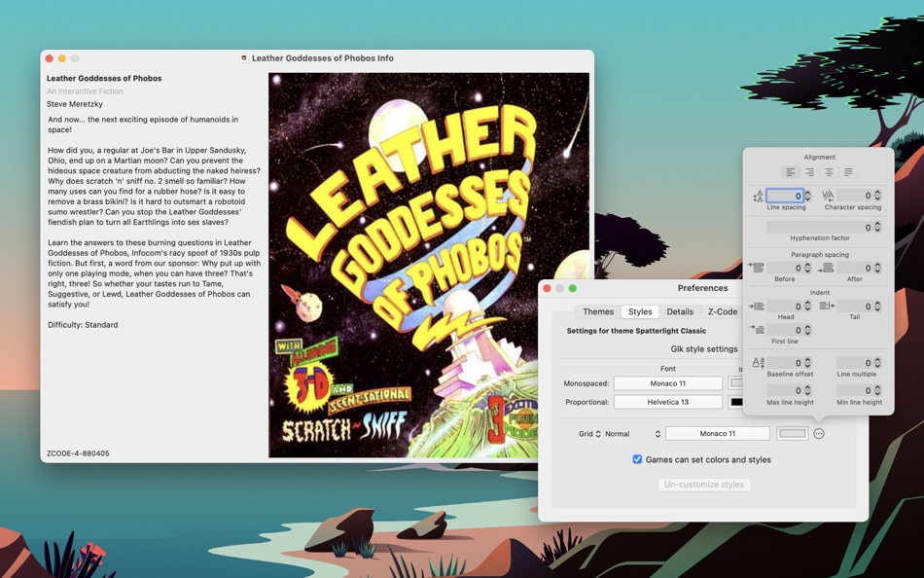924x578 pixels.
Task: Focus the First line indent field
Action: click(785, 330)
